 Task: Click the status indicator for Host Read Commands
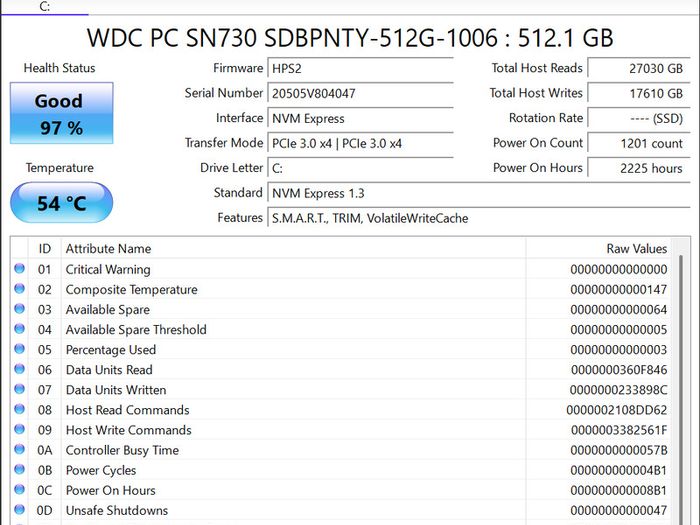pos(19,409)
